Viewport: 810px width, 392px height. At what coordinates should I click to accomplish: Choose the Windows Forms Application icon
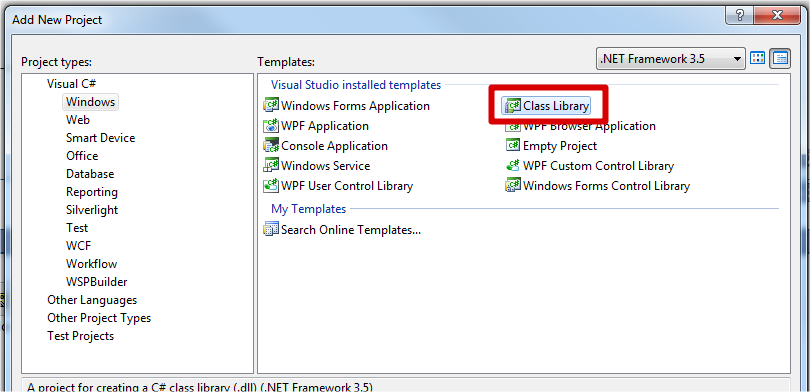tap(271, 106)
